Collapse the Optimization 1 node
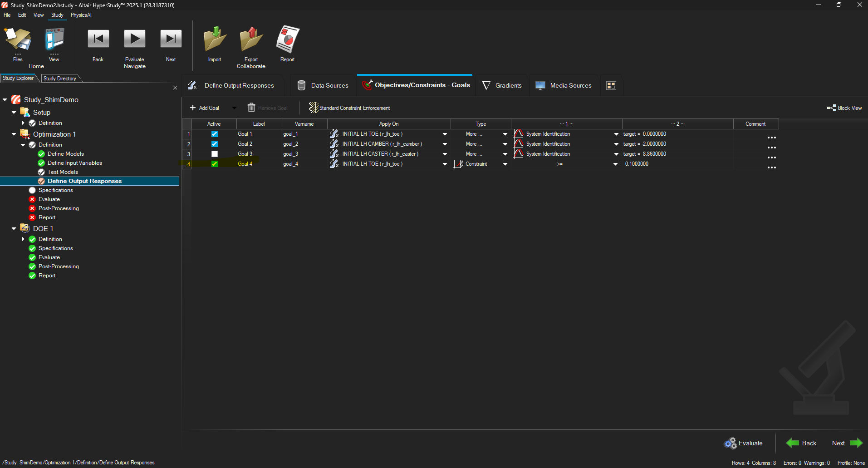Screen dimensions: 868x468 (x=14, y=134)
